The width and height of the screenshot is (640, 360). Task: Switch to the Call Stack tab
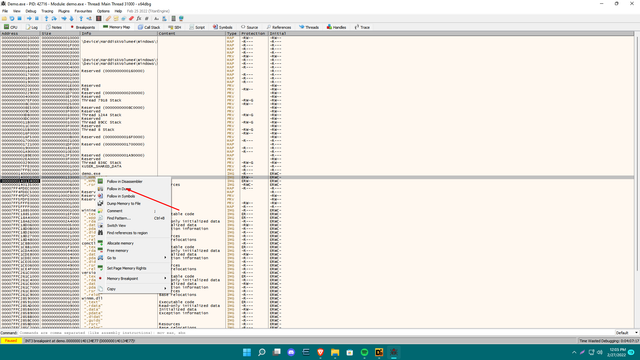pyautogui.click(x=149, y=27)
